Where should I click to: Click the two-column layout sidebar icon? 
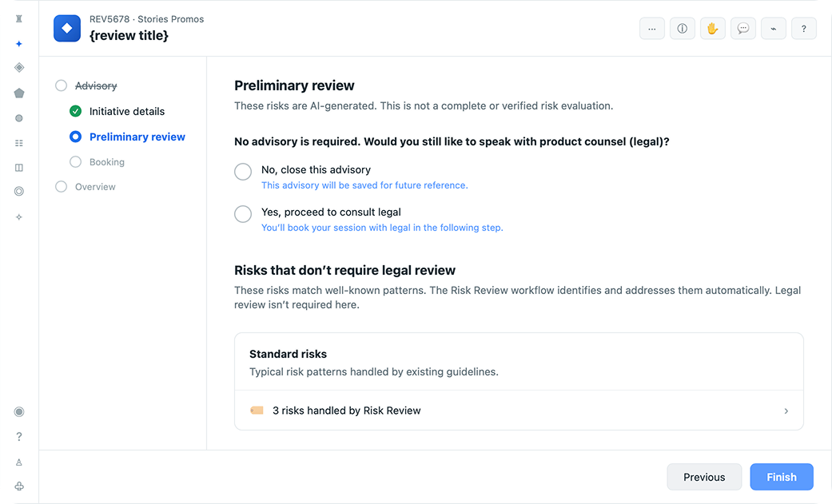click(19, 168)
